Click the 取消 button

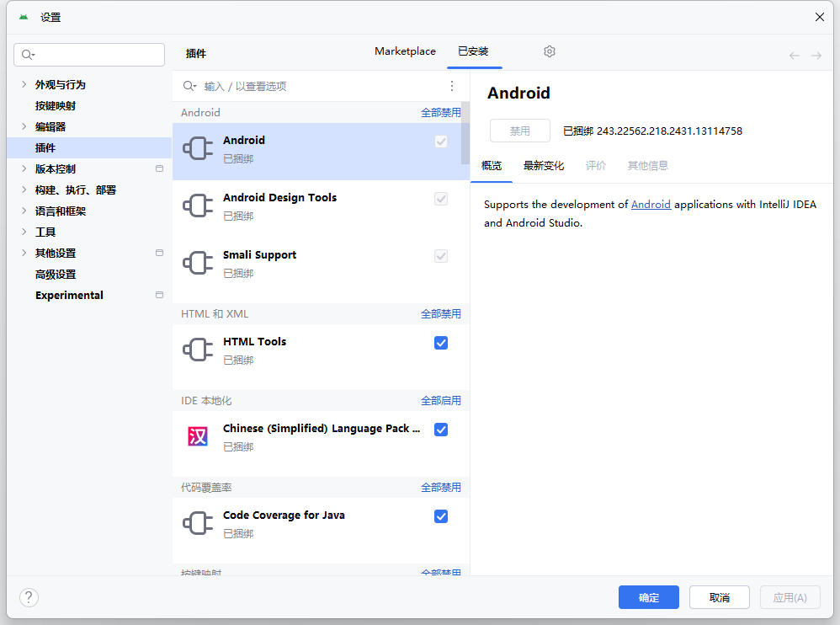coord(720,597)
